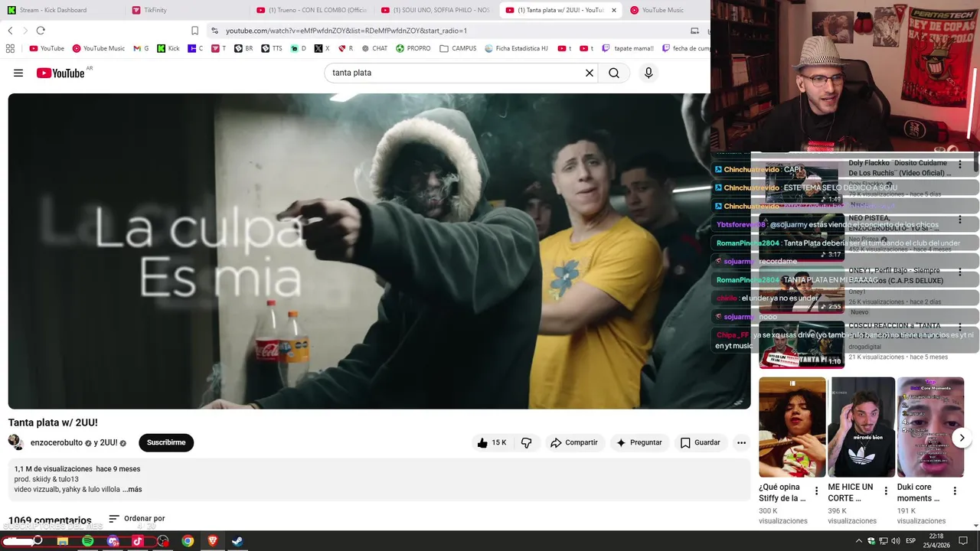Image resolution: width=980 pixels, height=551 pixels.
Task: Switch to Brave in the taskbar
Action: (x=213, y=541)
